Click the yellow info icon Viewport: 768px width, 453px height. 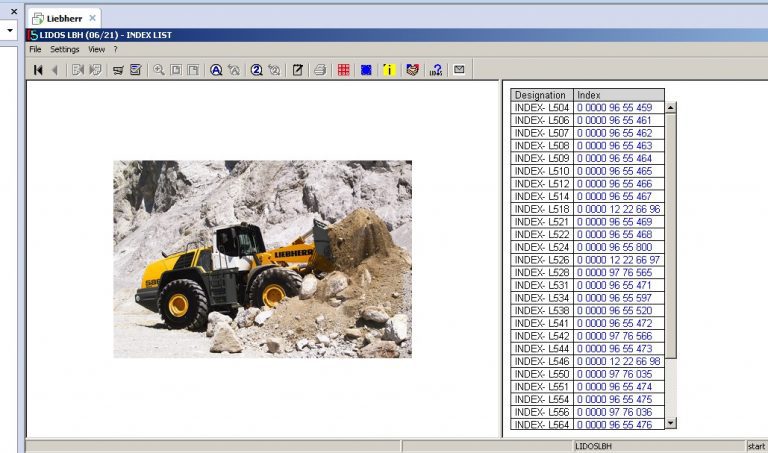[389, 70]
